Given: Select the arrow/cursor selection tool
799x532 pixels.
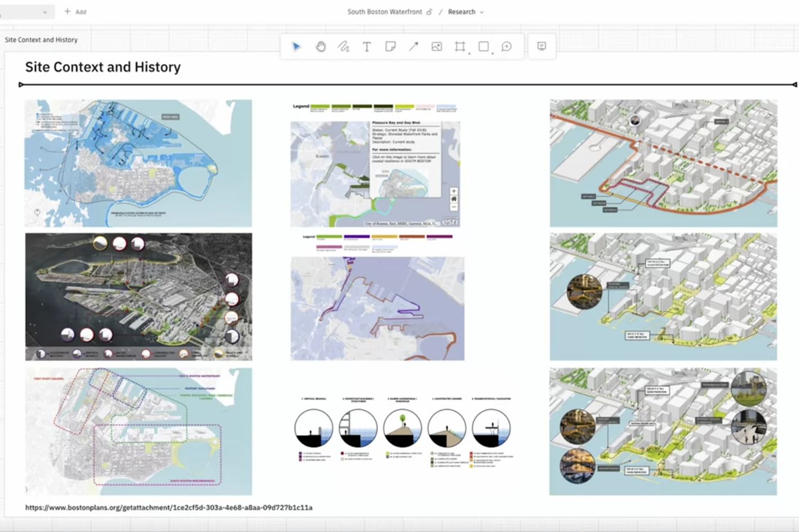Looking at the screenshot, I should [x=295, y=46].
